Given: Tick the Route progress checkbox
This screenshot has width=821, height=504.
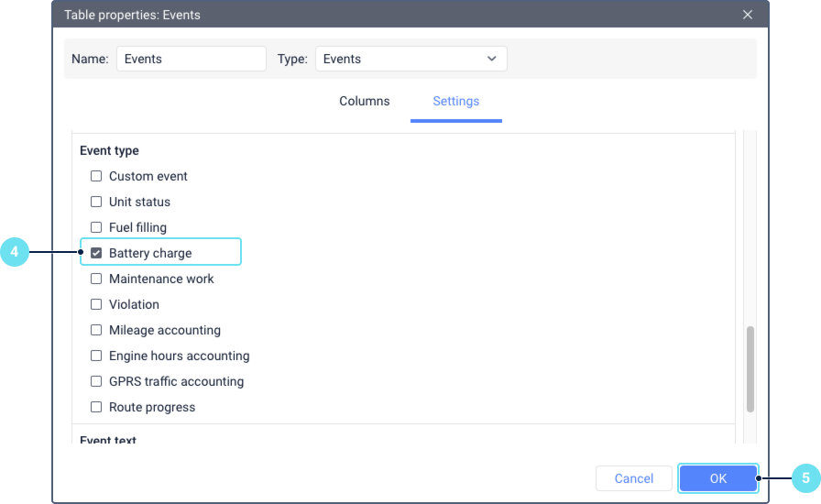Looking at the screenshot, I should (x=96, y=407).
